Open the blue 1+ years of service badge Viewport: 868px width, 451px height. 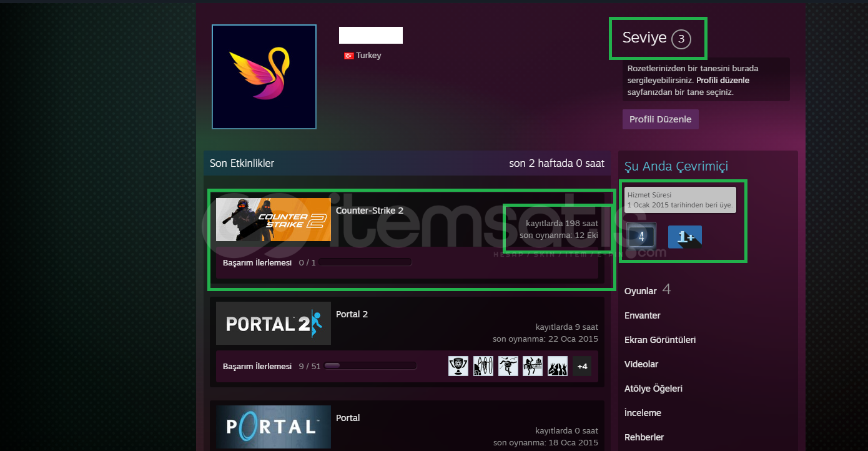point(685,237)
